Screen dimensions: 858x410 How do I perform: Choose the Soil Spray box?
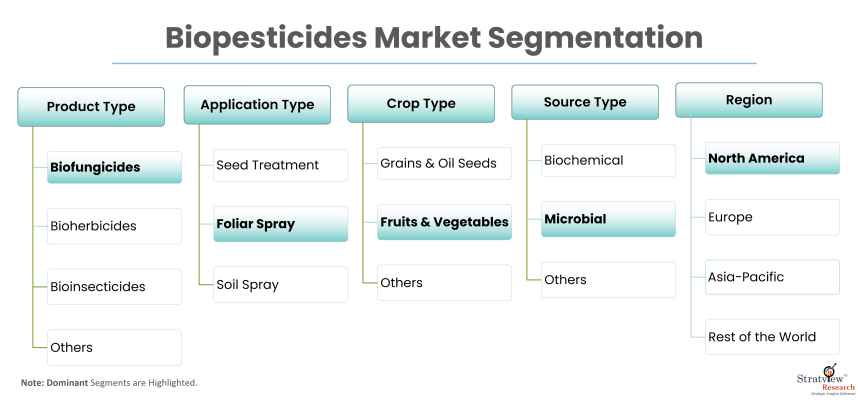click(x=280, y=284)
